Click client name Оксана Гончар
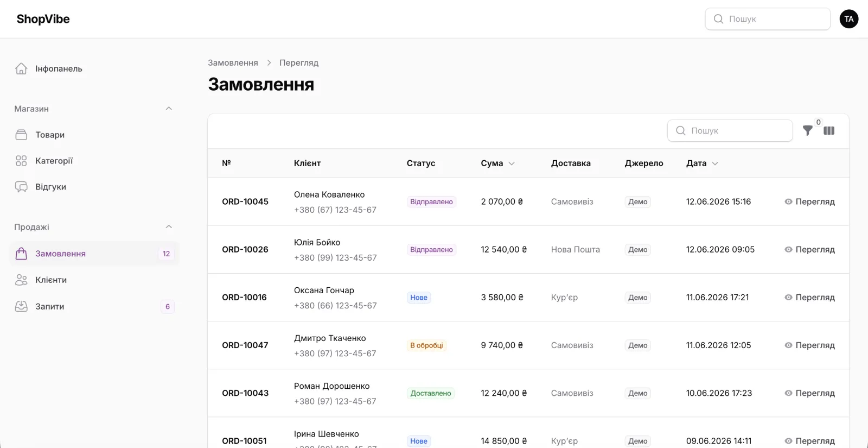The height and width of the screenshot is (448, 868). tap(324, 290)
